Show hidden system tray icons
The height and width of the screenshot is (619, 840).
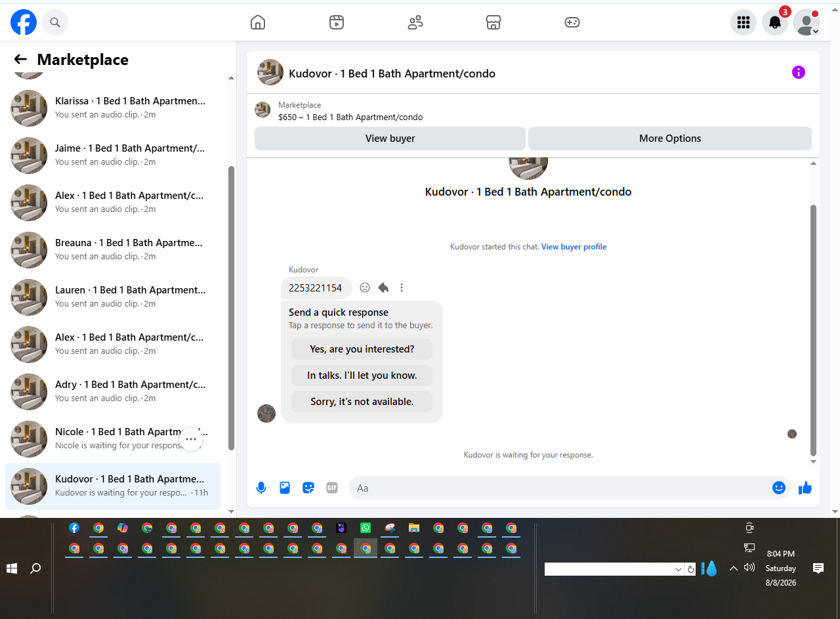click(x=734, y=568)
